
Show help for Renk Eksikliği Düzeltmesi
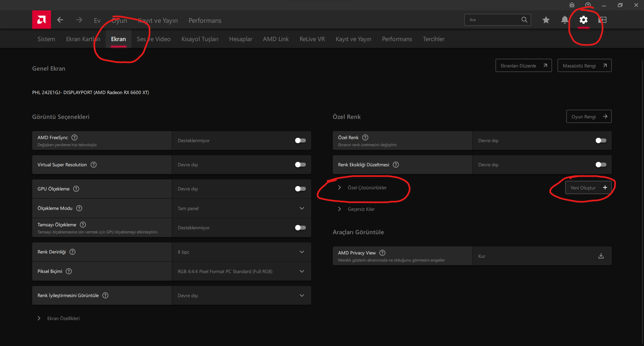pyautogui.click(x=396, y=165)
